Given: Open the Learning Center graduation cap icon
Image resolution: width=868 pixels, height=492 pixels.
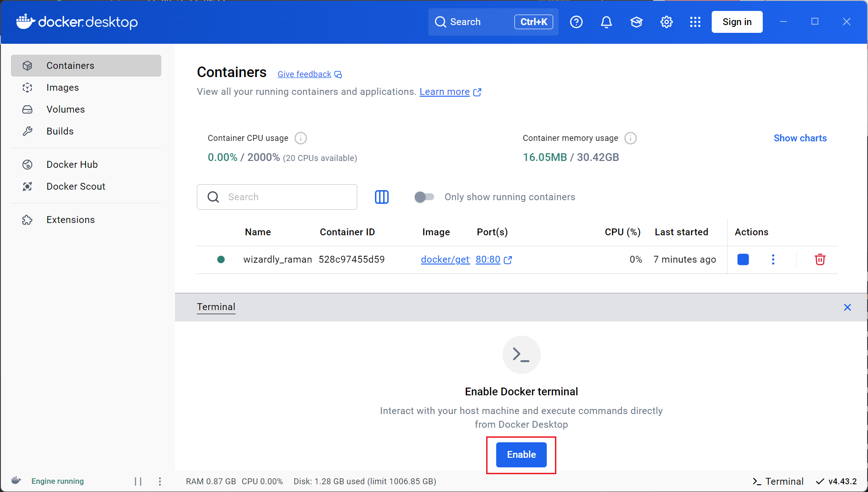Looking at the screenshot, I should 636,21.
